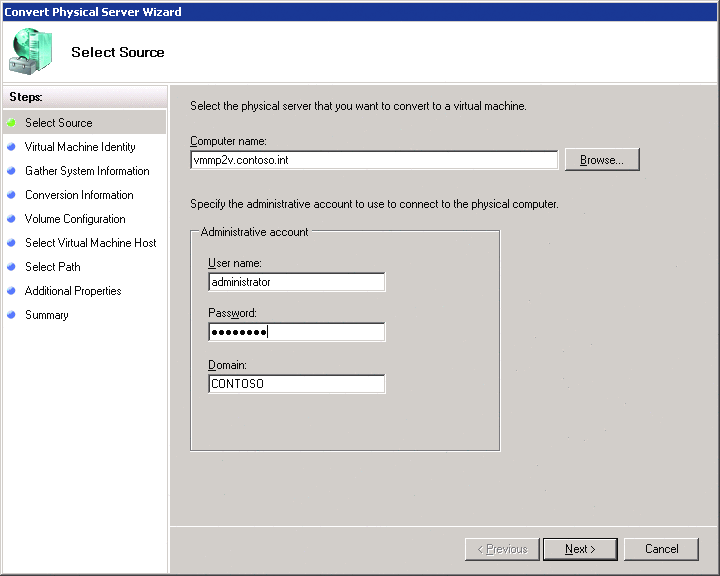Screen dimensions: 720x576
Task: Click the blue bullet beside Conversion Information
Action: [x=11, y=195]
